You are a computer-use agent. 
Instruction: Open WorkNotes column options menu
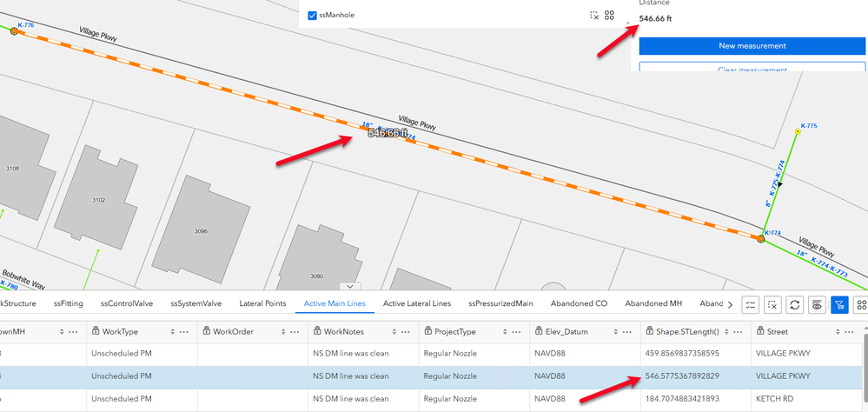pyautogui.click(x=407, y=332)
